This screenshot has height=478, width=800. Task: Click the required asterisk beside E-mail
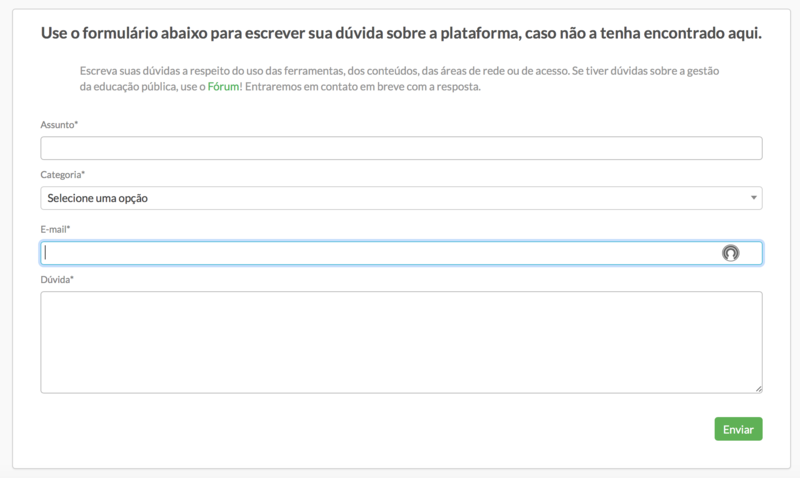point(68,228)
